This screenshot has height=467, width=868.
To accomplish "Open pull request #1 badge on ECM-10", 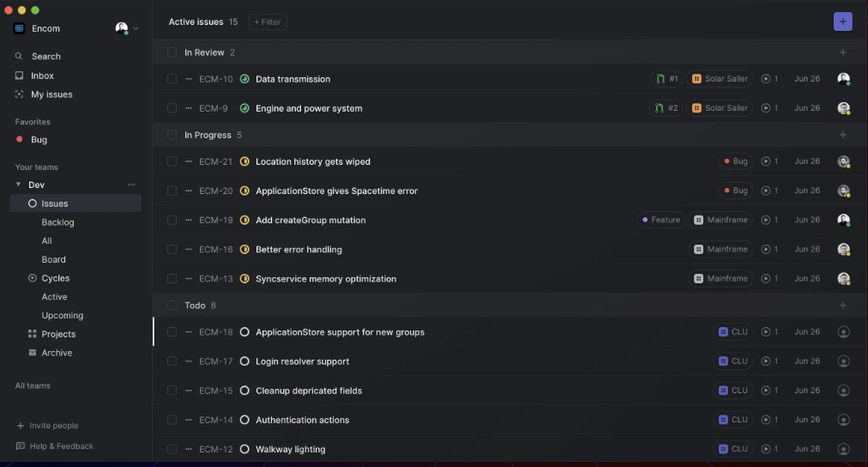I will [666, 79].
